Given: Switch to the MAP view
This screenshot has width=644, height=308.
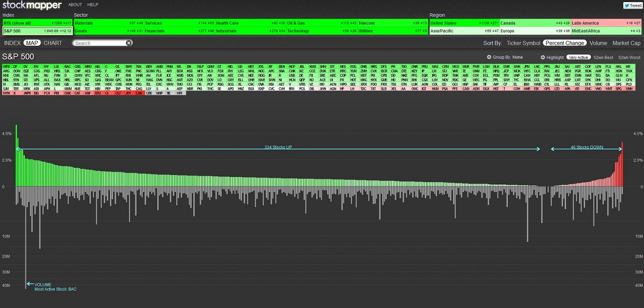Looking at the screenshot, I should [32, 43].
